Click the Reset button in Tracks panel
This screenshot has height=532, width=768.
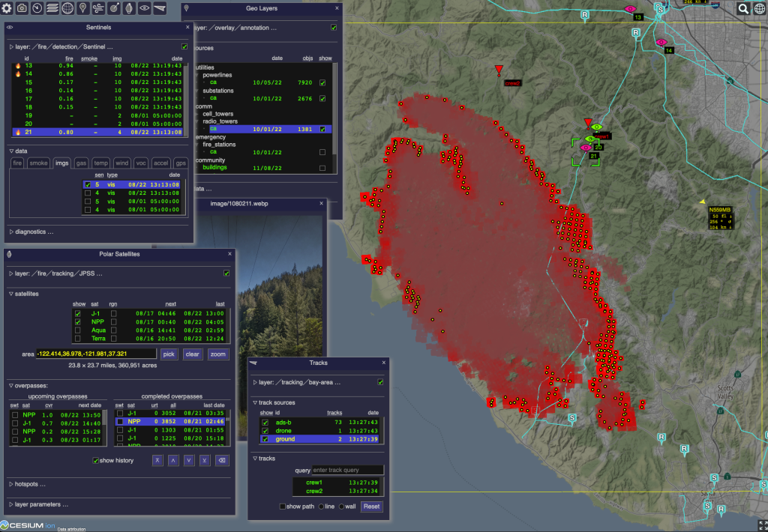(371, 507)
